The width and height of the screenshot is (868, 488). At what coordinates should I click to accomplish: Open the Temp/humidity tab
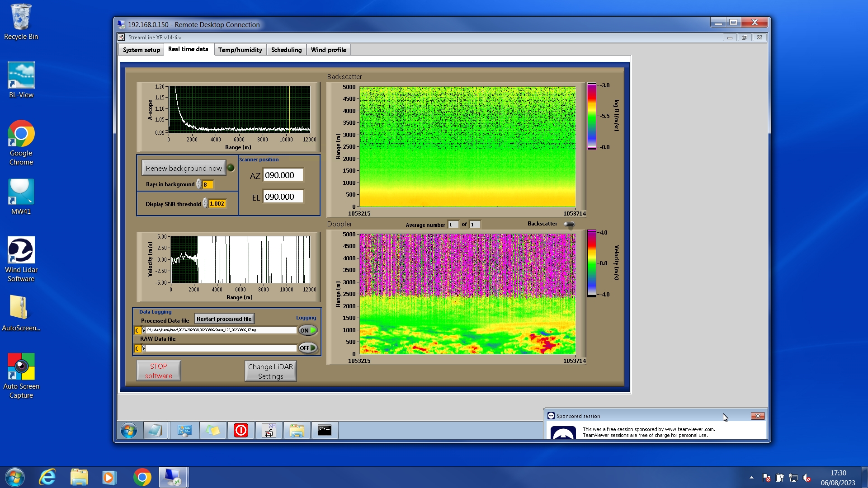coord(240,50)
